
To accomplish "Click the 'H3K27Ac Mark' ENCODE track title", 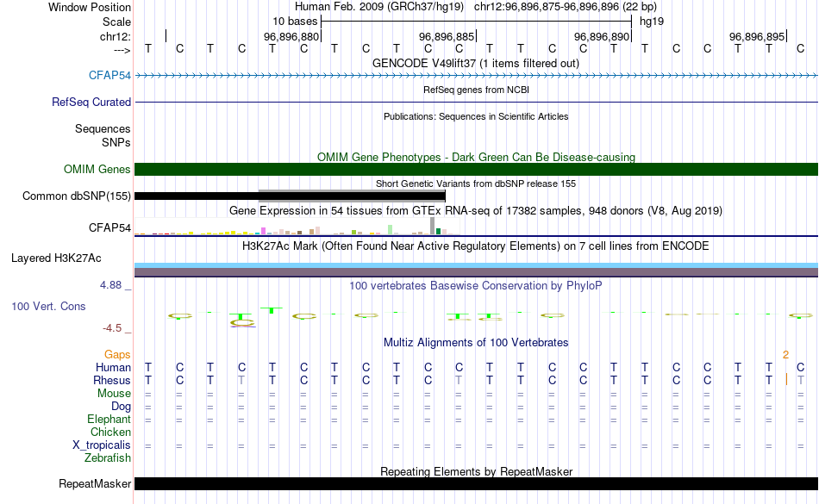I will coord(476,246).
